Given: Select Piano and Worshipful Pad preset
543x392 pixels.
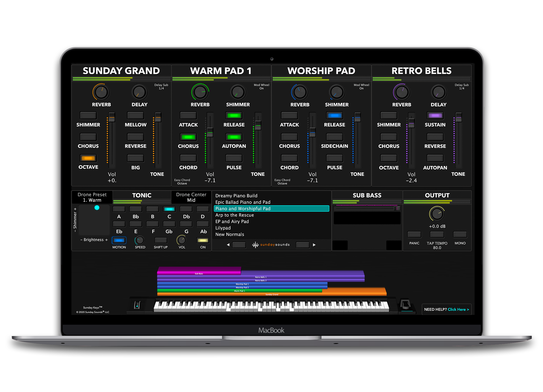Looking at the screenshot, I should click(x=271, y=208).
